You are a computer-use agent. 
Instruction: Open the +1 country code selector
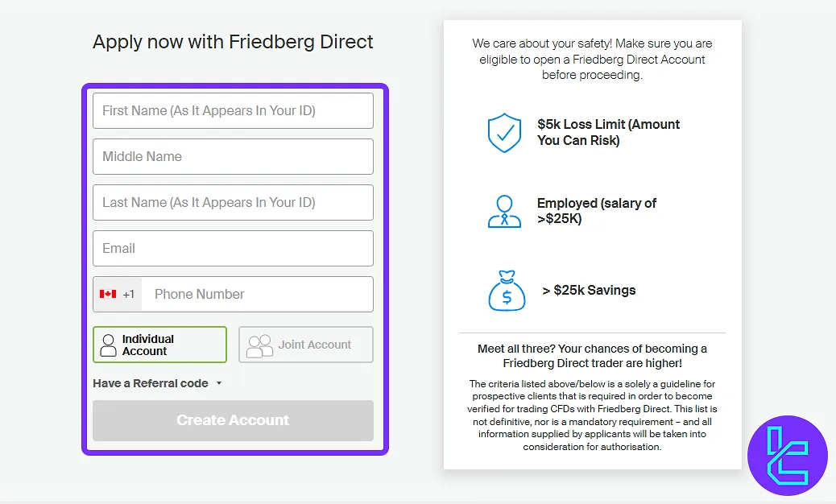point(118,294)
